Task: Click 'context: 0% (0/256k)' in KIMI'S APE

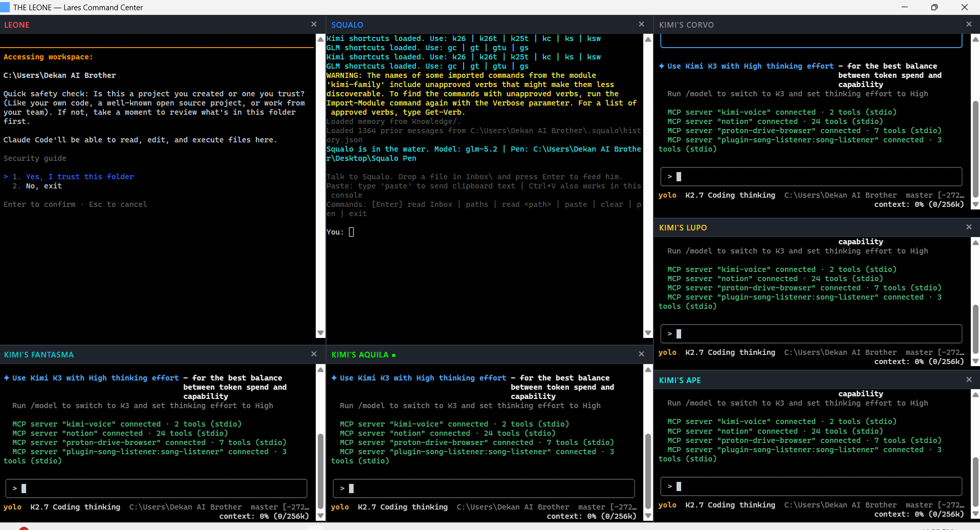Action: click(919, 514)
